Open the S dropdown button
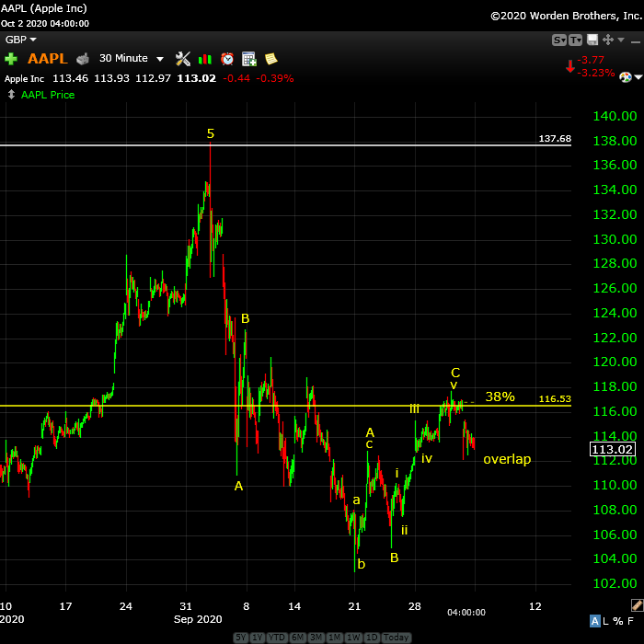644x644 pixels. tap(559, 40)
